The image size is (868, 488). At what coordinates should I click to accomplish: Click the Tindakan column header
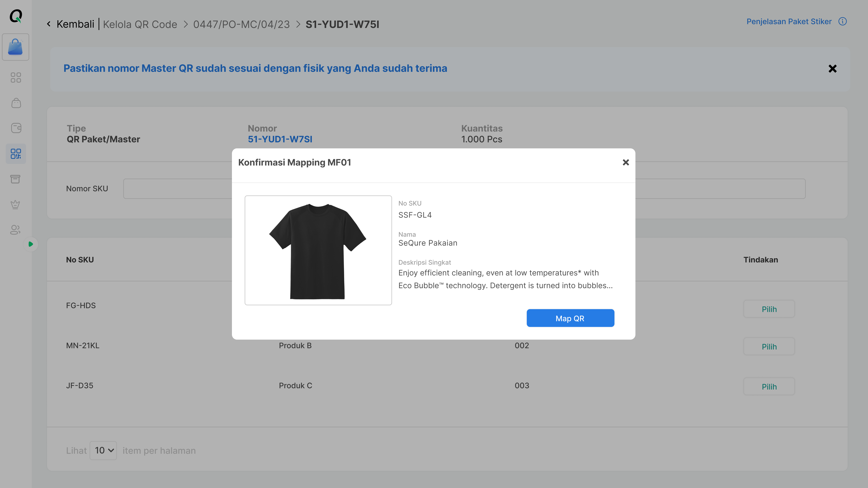[761, 260]
